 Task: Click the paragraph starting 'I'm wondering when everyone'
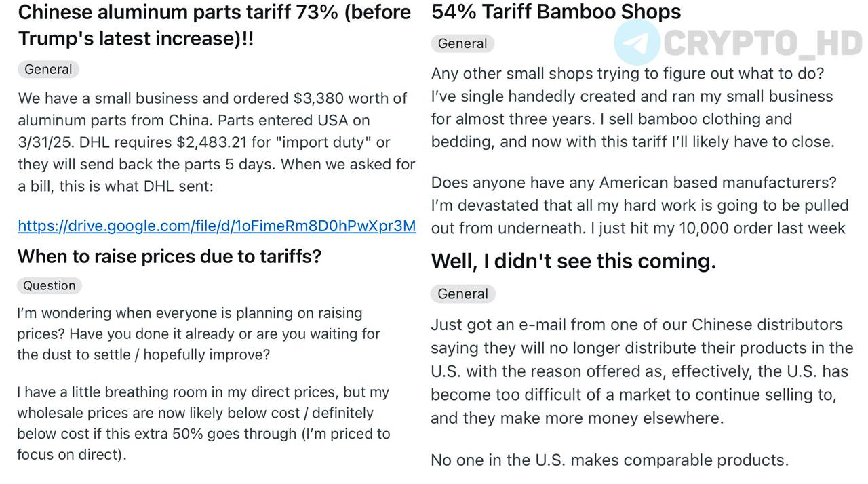tap(199, 334)
